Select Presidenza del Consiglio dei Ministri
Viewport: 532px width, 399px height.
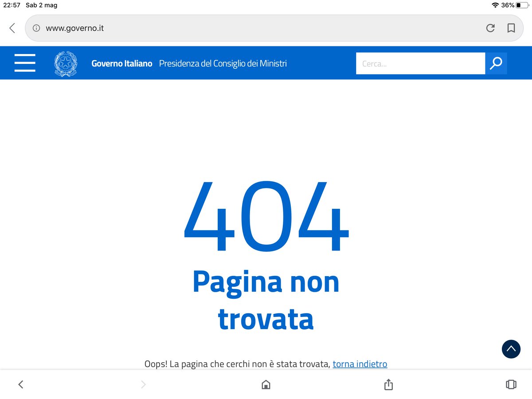click(x=223, y=63)
